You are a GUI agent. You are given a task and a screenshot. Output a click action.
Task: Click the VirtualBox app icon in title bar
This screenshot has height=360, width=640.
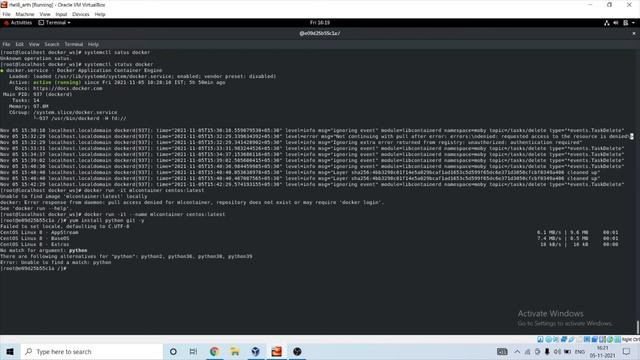pyautogui.click(x=4, y=4)
